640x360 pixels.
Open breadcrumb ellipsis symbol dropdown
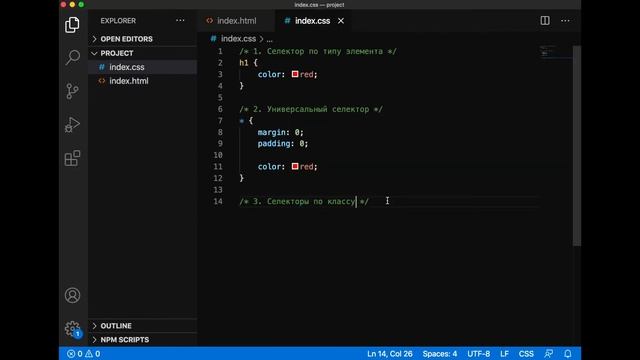269,40
